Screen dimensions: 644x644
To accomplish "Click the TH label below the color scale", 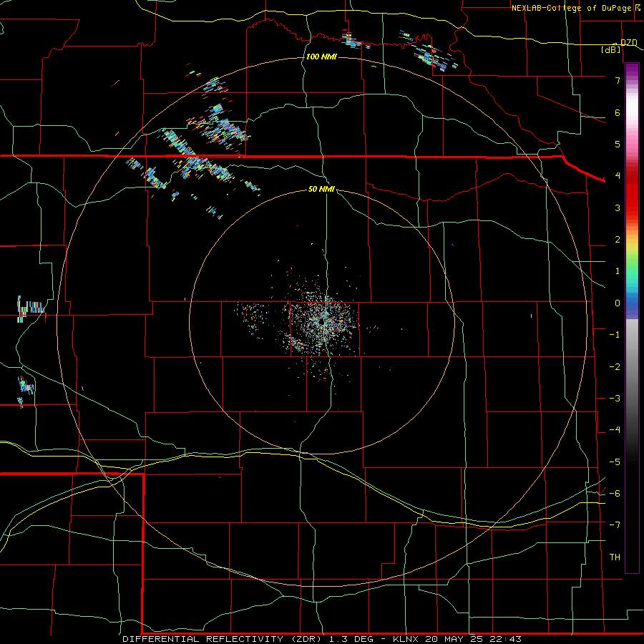I will click(x=615, y=557).
